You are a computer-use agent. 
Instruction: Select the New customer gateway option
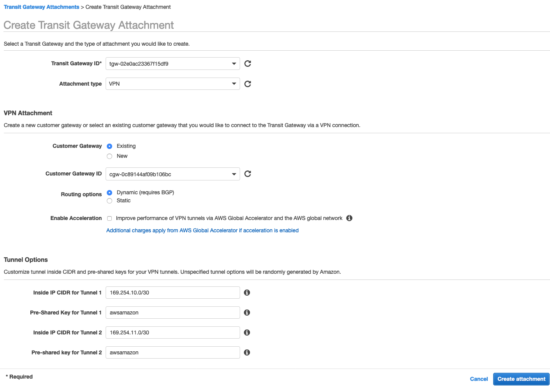point(109,156)
